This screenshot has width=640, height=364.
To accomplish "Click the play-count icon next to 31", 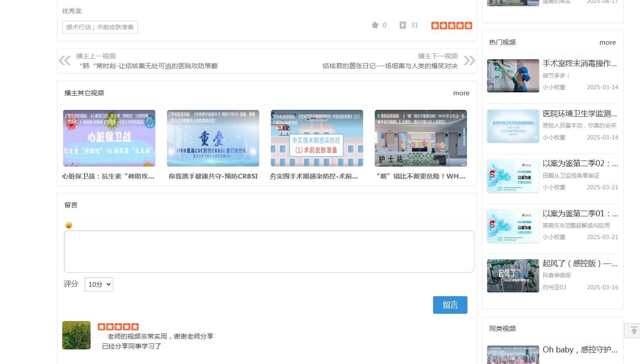I will point(402,25).
